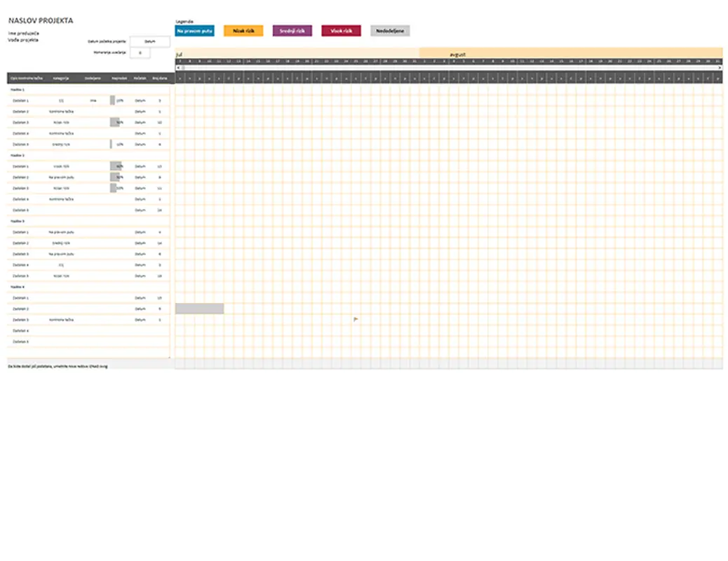Click the project start date field
The width and height of the screenshot is (728, 561).
(149, 41)
